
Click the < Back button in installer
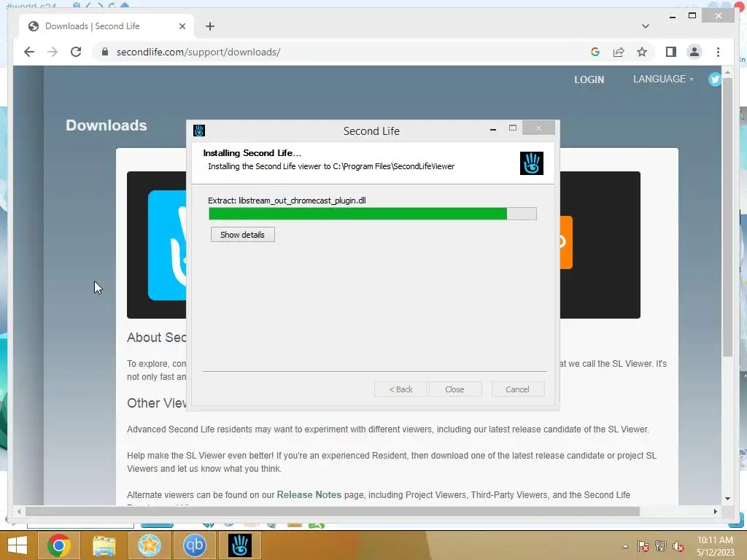point(400,389)
